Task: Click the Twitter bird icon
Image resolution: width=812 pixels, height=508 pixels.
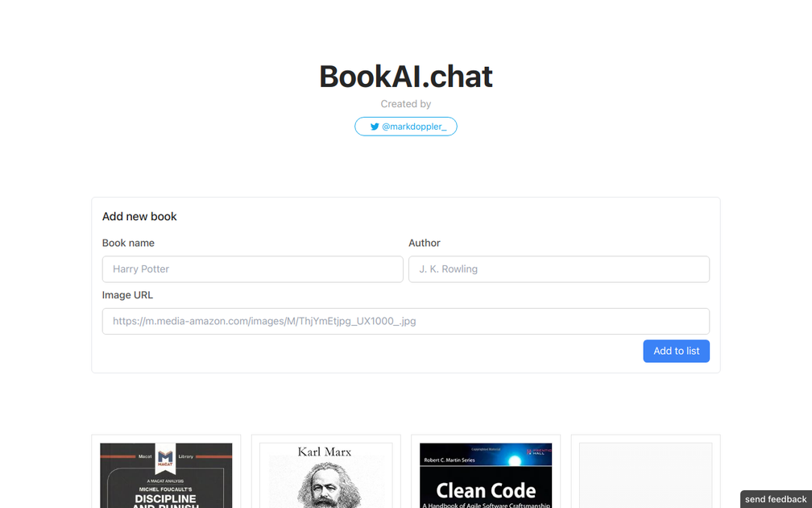Action: pos(375,127)
